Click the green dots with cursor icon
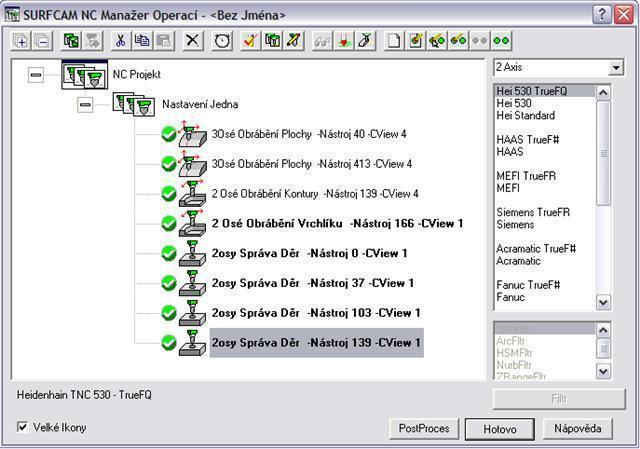This screenshot has width=640, height=449. (x=437, y=41)
